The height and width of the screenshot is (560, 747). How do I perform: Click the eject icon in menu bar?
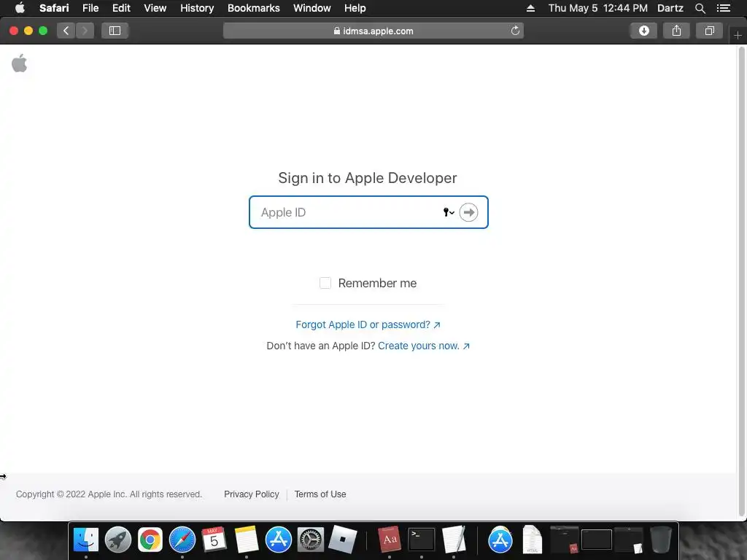tap(530, 8)
